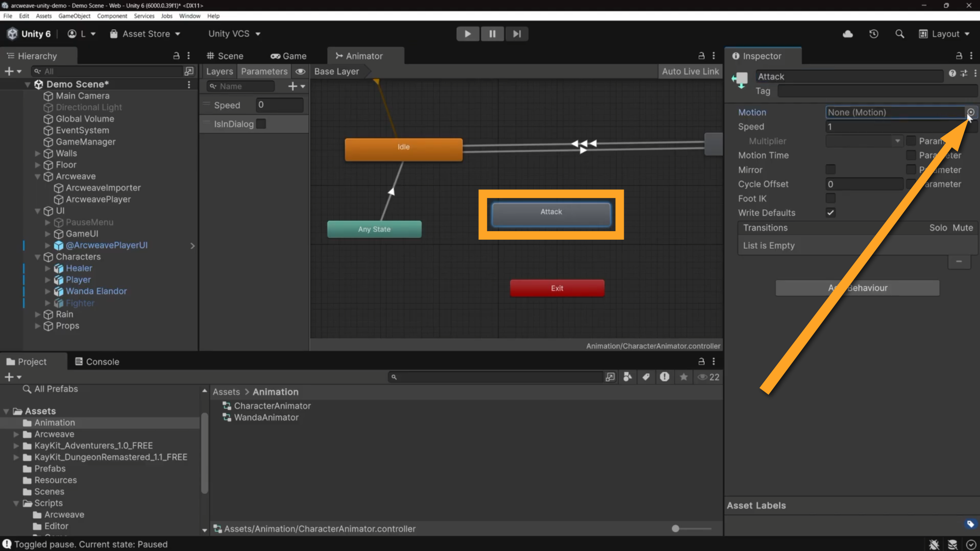Expand the Arcweave folder in Assets
Image resolution: width=980 pixels, height=551 pixels.
(x=16, y=434)
